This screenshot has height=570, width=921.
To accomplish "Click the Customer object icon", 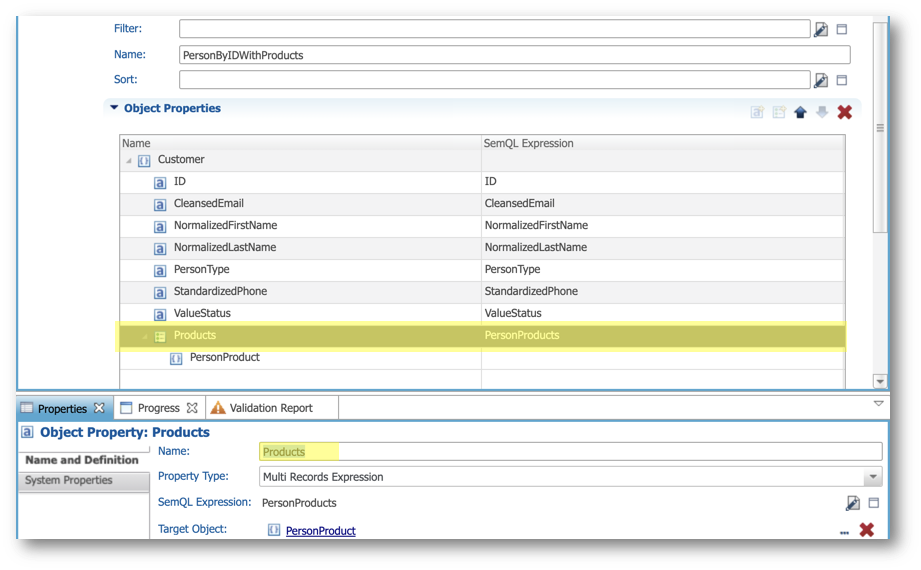I will click(144, 160).
